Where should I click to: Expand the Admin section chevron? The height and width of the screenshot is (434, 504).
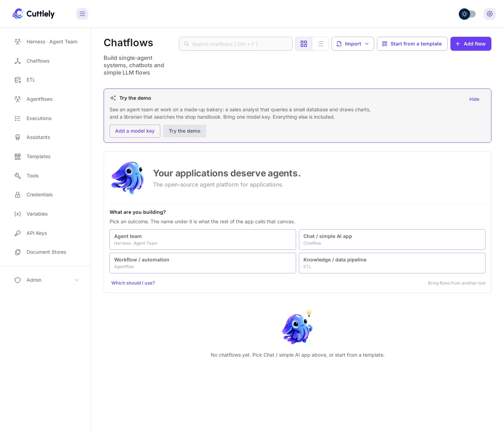pos(77,280)
